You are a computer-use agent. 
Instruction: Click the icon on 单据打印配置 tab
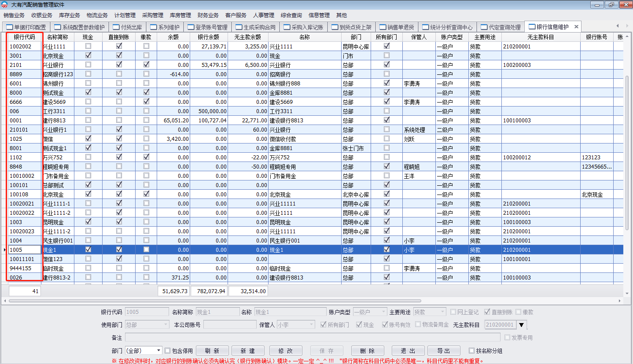point(9,27)
